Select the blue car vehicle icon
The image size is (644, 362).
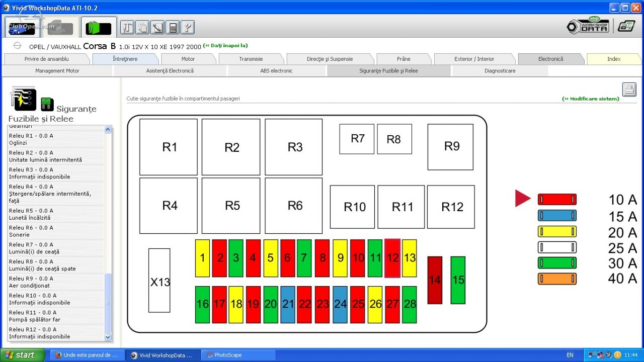click(x=22, y=27)
